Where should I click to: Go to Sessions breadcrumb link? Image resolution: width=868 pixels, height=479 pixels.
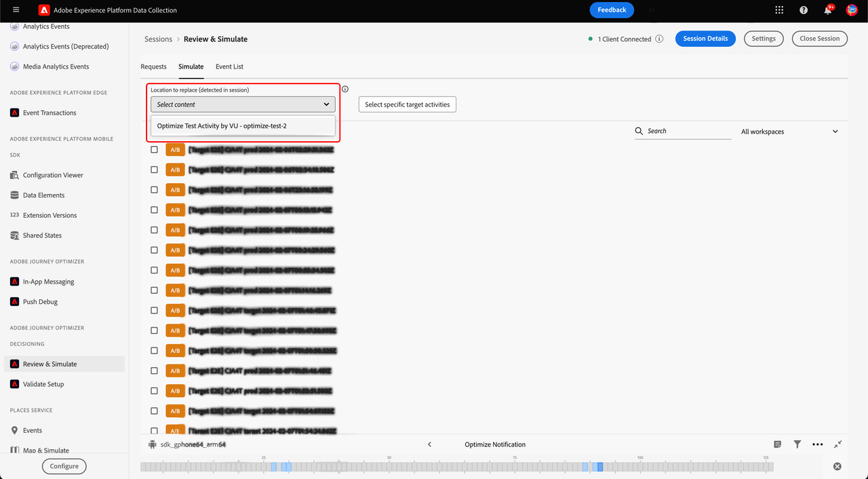pyautogui.click(x=158, y=39)
